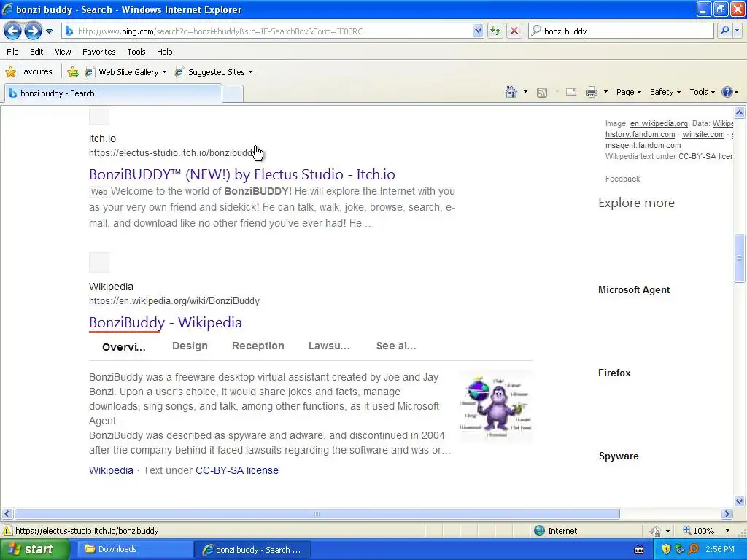This screenshot has height=560, width=747.
Task: Click the Help question mark icon
Action: coord(727,92)
